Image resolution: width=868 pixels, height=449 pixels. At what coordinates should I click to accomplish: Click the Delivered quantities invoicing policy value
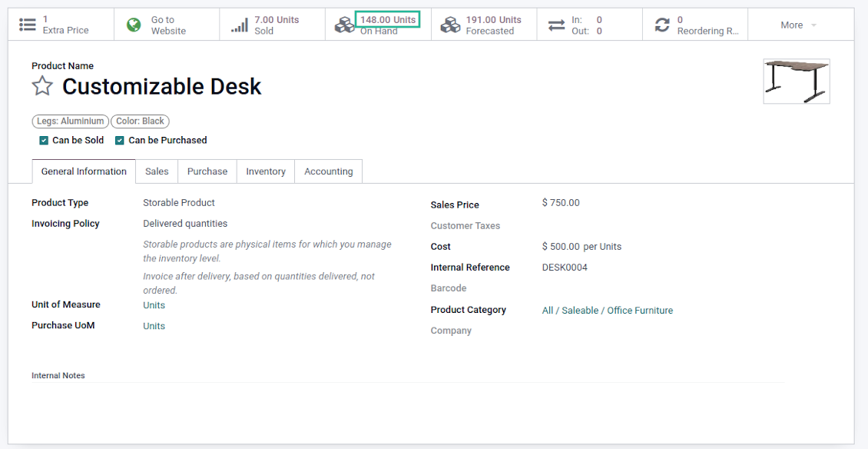click(x=185, y=224)
